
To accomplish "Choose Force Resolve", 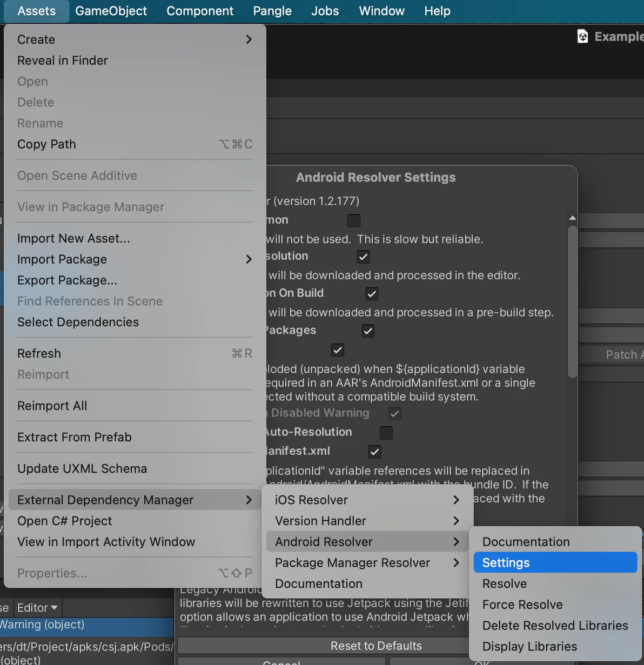I will coord(555,604).
